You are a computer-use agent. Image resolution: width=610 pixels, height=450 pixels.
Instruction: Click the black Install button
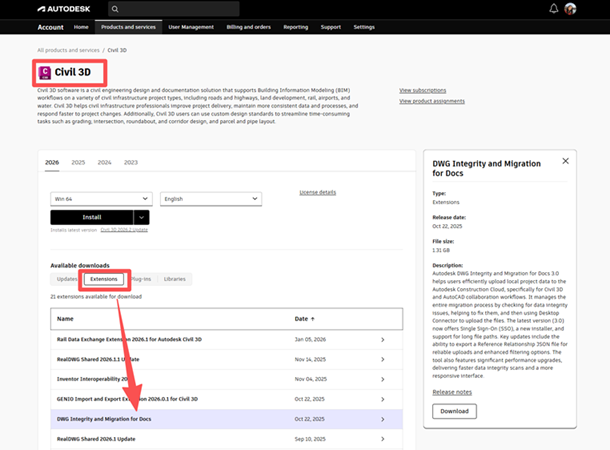[92, 217]
